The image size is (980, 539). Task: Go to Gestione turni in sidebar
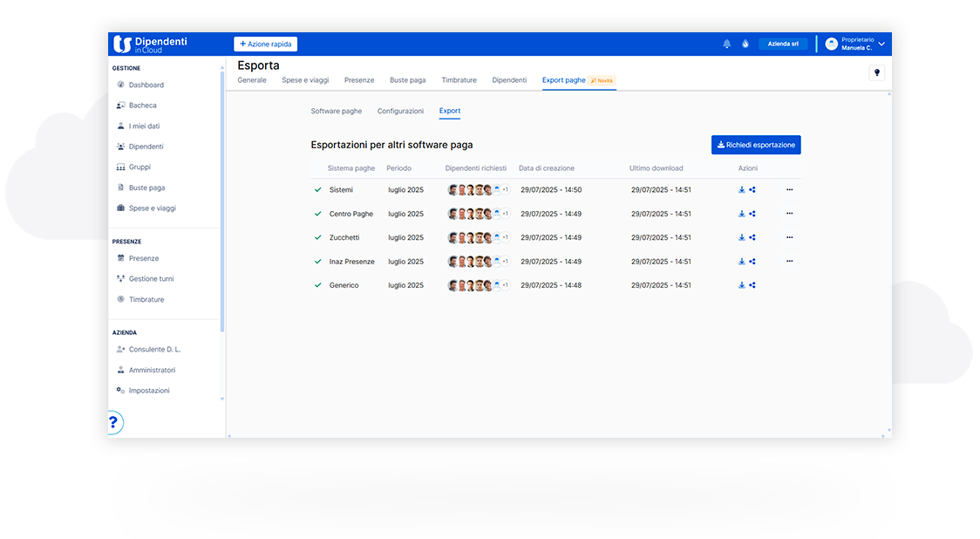151,279
